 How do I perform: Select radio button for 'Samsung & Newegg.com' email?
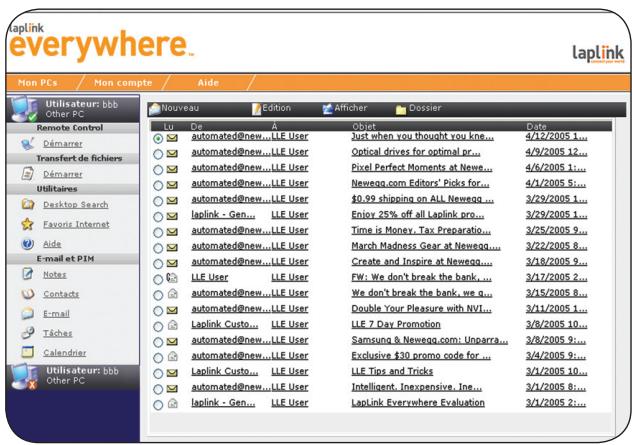click(x=158, y=342)
